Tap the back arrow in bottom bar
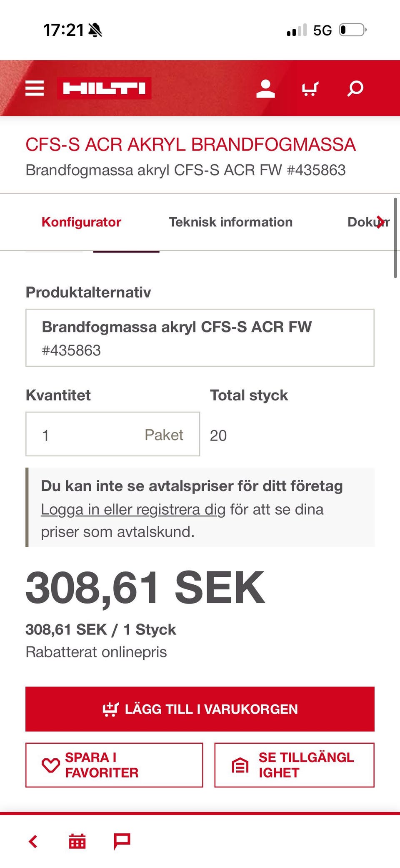The width and height of the screenshot is (400, 868). point(33,841)
